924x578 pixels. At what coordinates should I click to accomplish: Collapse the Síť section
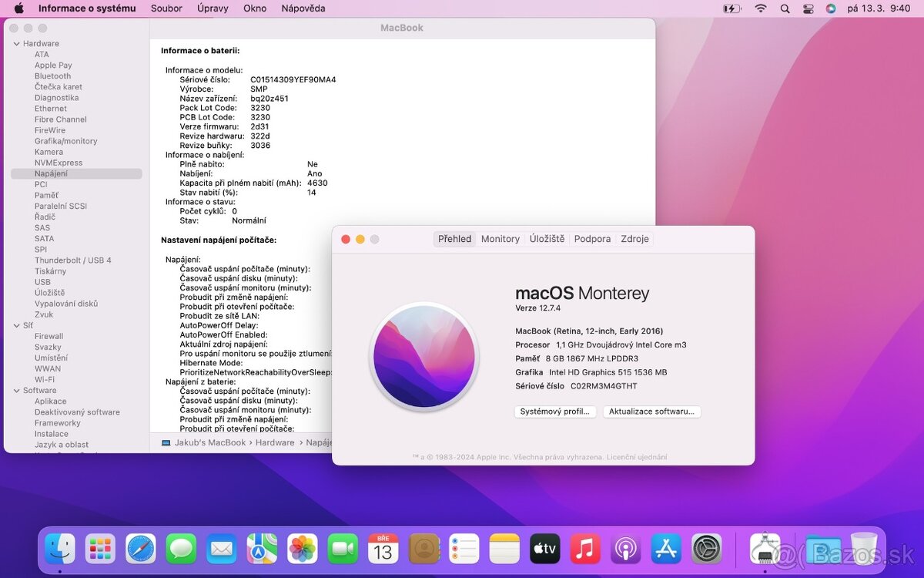(x=17, y=325)
